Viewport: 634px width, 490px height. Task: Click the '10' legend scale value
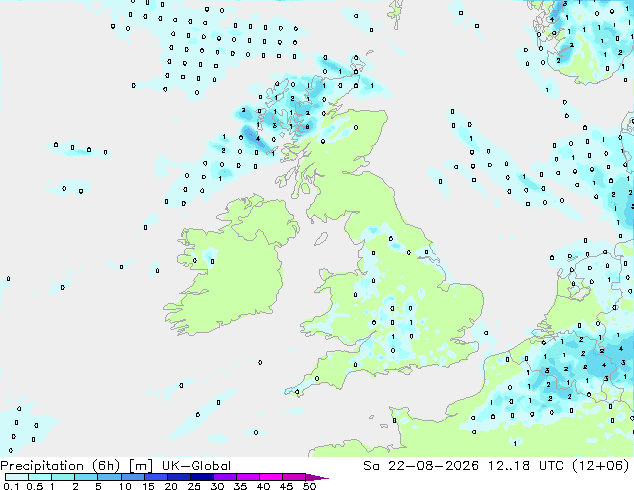pyautogui.click(x=125, y=486)
